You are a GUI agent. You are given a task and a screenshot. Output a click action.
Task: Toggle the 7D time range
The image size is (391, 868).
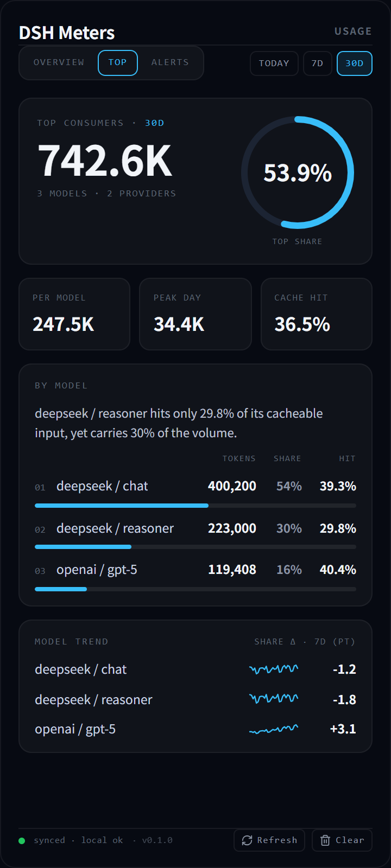click(318, 63)
